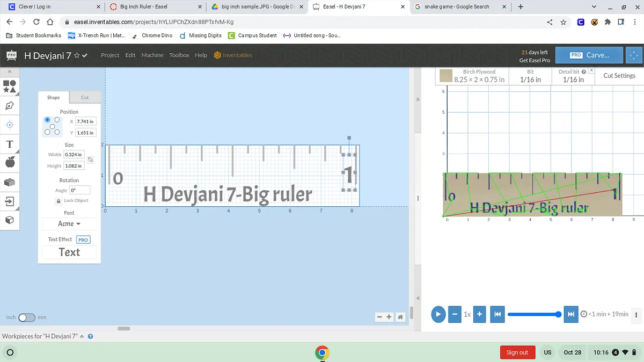This screenshot has height=362, width=644.
Task: Open the 3D box apps icon
Action: click(9, 220)
